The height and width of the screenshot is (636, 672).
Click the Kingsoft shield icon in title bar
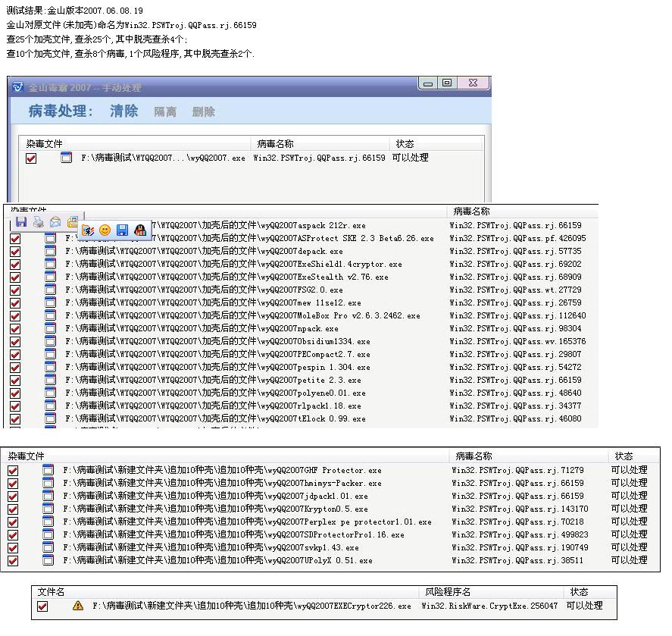(17, 87)
